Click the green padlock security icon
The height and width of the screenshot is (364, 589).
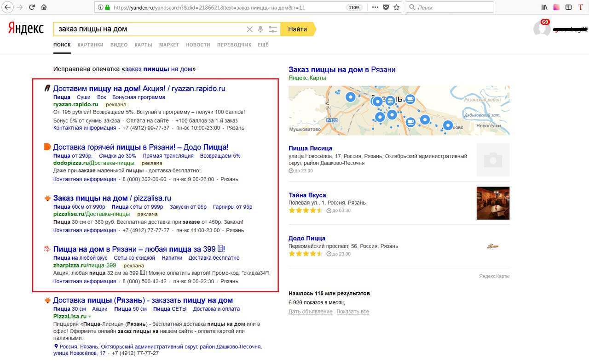coord(108,7)
